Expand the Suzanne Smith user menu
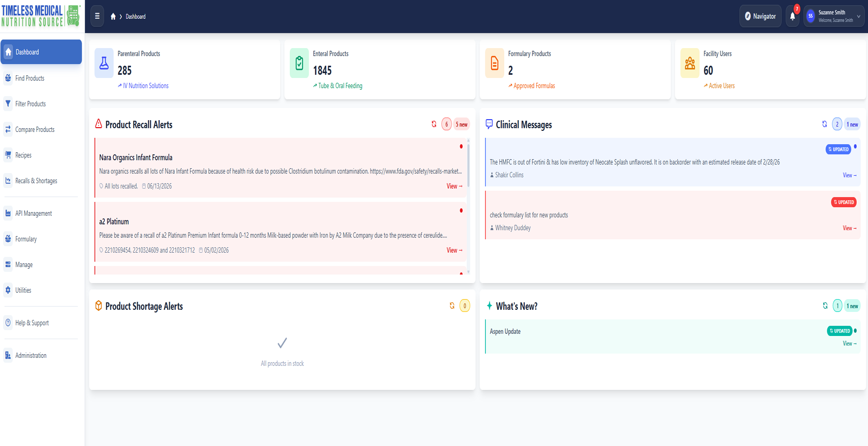 coord(834,16)
